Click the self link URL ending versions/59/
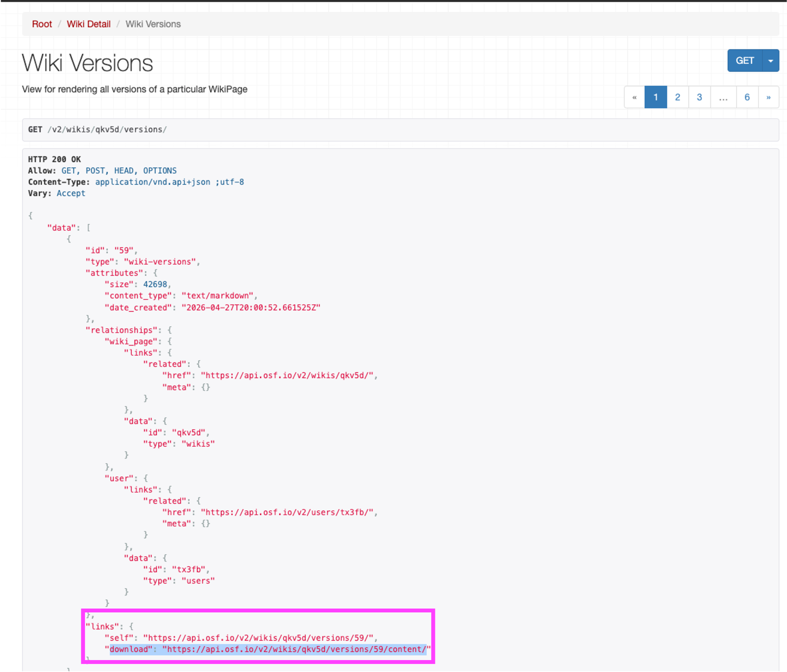Viewport: 787px width, 672px height. (258, 638)
